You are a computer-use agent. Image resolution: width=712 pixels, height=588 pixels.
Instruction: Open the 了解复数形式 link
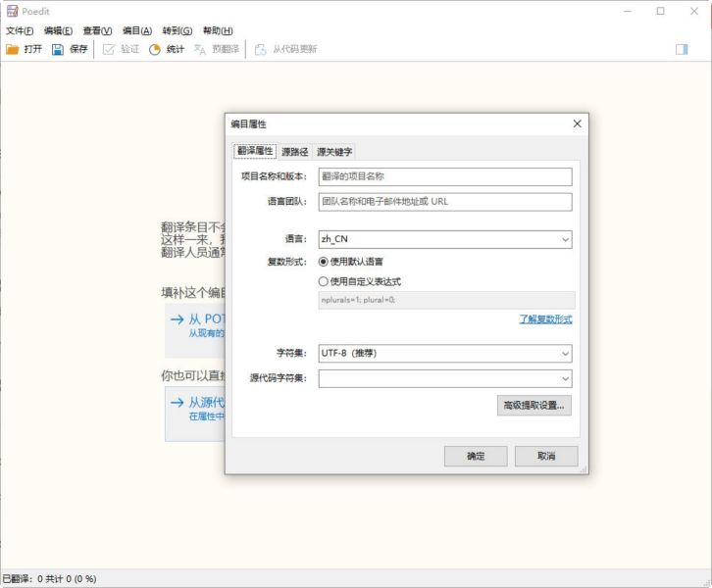(545, 319)
